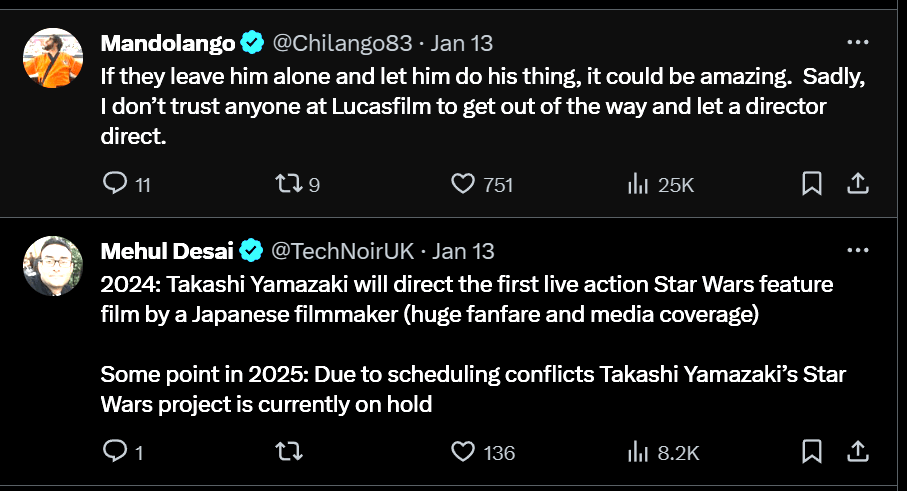Viewport: 907px width, 491px height.
Task: Open more options on Mehul Desai's tweet
Action: point(857,250)
